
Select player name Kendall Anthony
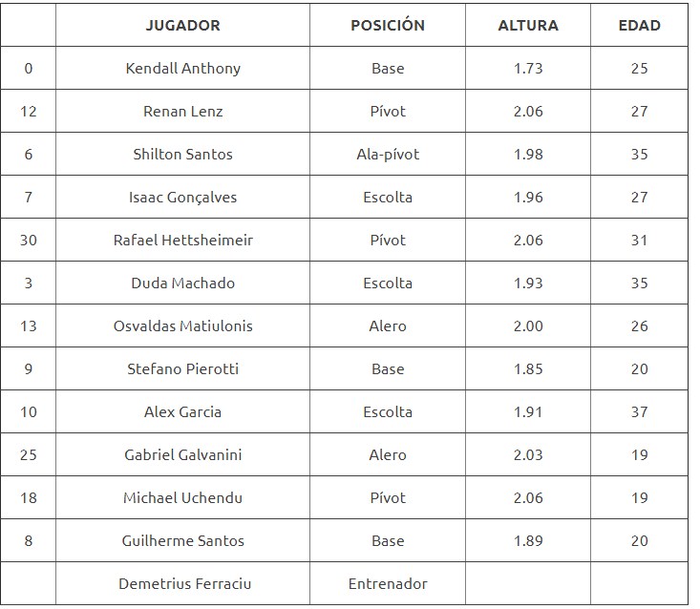click(183, 69)
